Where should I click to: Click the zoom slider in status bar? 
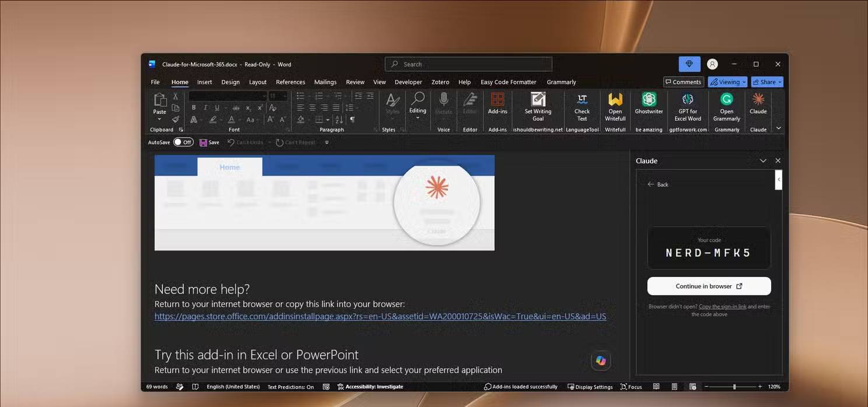pyautogui.click(x=734, y=387)
